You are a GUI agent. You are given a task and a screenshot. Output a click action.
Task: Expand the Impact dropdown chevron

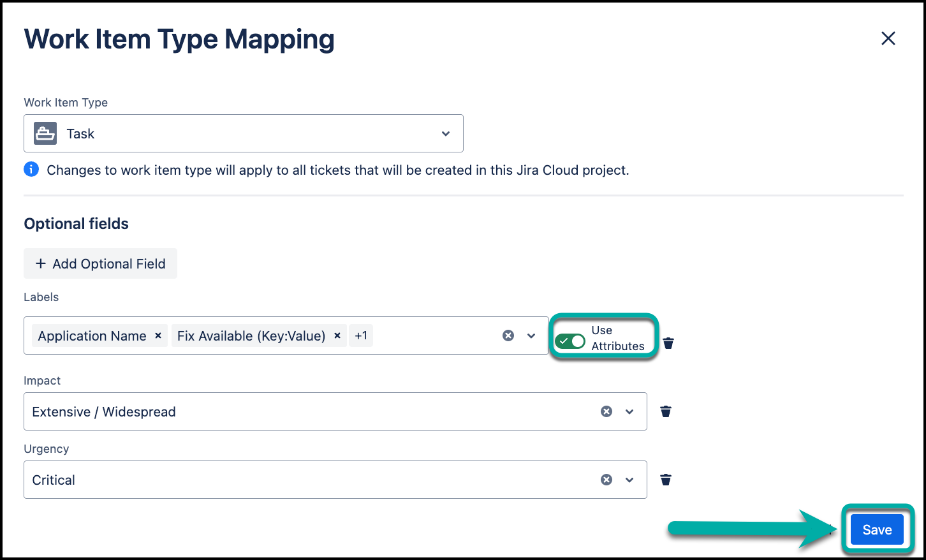click(629, 411)
